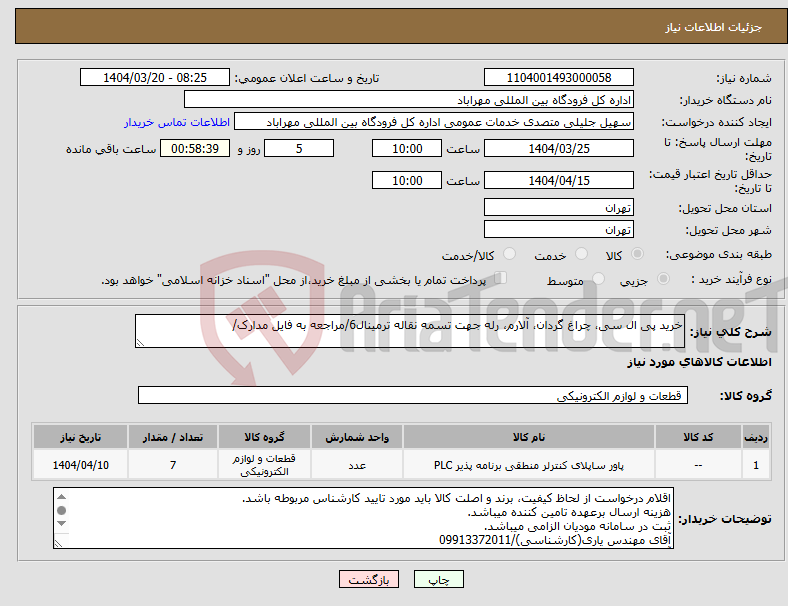Click the need number field 1104001493000058

pyautogui.click(x=558, y=78)
